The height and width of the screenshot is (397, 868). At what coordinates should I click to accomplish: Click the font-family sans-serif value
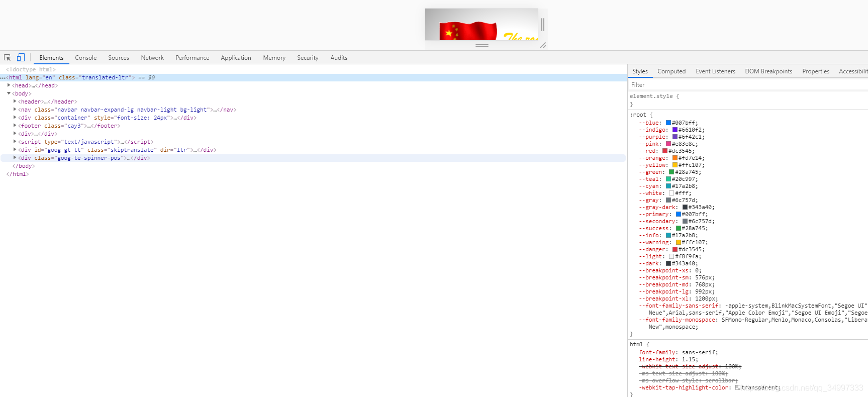(698, 352)
